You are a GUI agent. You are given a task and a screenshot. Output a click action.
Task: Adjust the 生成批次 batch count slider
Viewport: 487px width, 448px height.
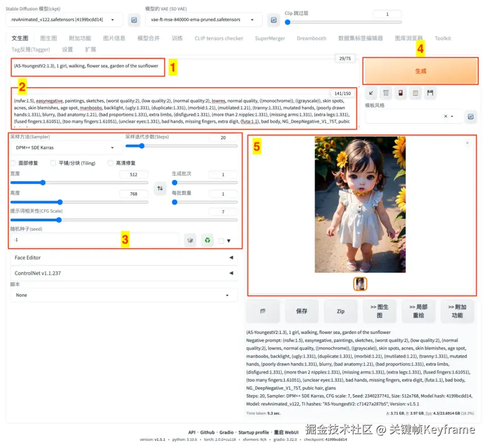(205, 183)
